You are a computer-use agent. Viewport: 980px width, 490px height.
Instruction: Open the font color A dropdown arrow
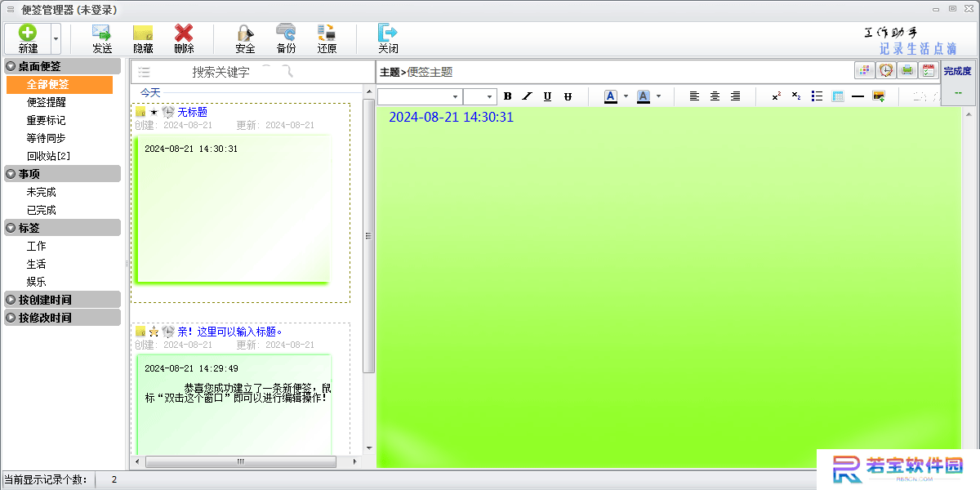[626, 96]
